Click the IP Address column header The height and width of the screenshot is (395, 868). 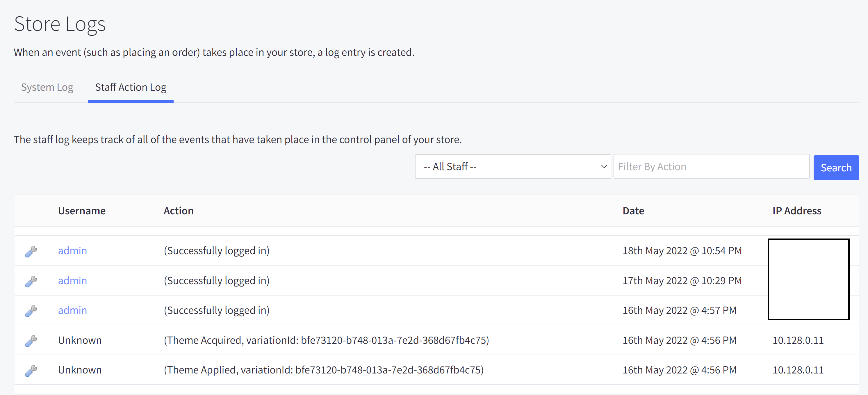point(796,211)
